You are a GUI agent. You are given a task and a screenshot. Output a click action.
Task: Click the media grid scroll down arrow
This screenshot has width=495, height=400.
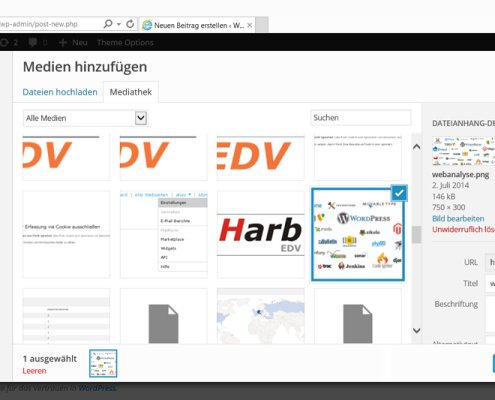pyautogui.click(x=416, y=330)
